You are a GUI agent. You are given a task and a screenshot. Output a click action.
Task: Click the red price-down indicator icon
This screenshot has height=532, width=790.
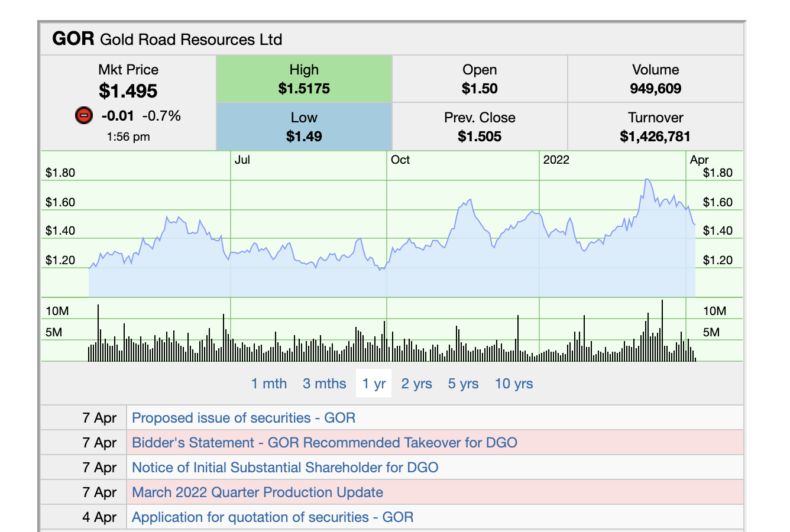(84, 115)
